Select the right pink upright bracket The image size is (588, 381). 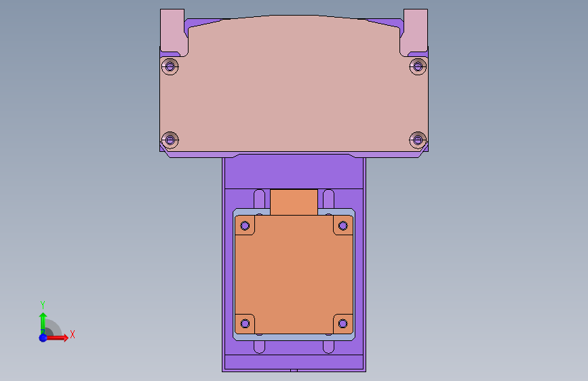414,33
